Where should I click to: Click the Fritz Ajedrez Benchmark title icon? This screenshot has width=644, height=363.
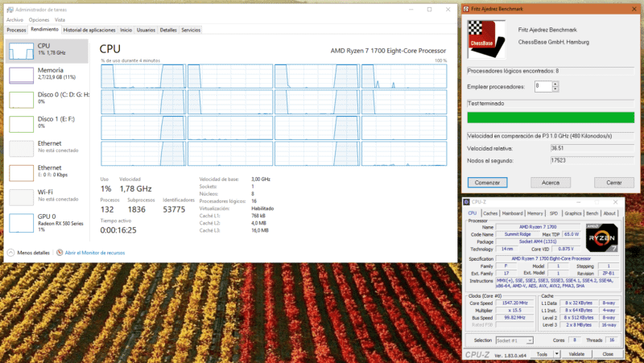[466, 9]
